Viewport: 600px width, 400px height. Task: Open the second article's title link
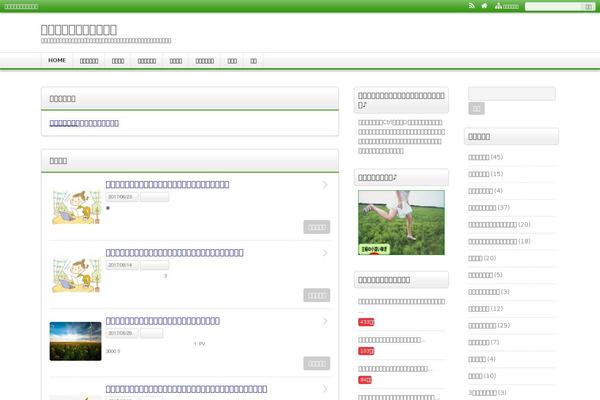pyautogui.click(x=174, y=253)
